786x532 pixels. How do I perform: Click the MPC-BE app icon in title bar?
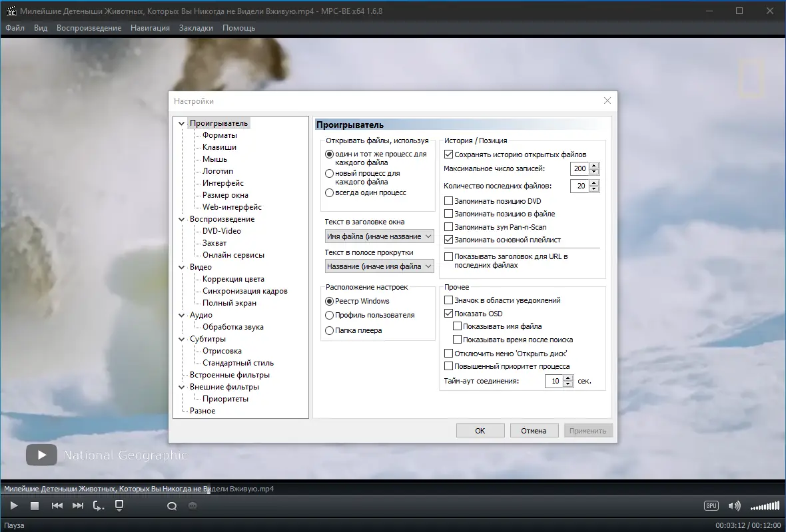(x=11, y=11)
